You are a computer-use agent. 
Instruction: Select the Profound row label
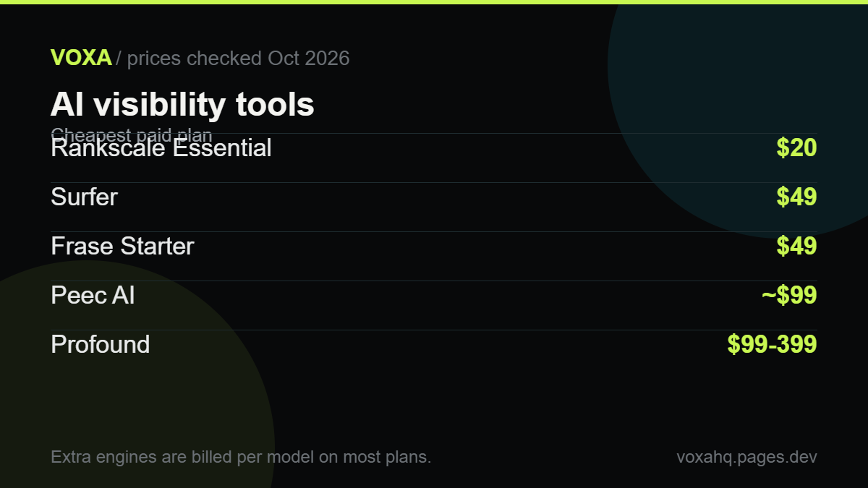pyautogui.click(x=101, y=344)
